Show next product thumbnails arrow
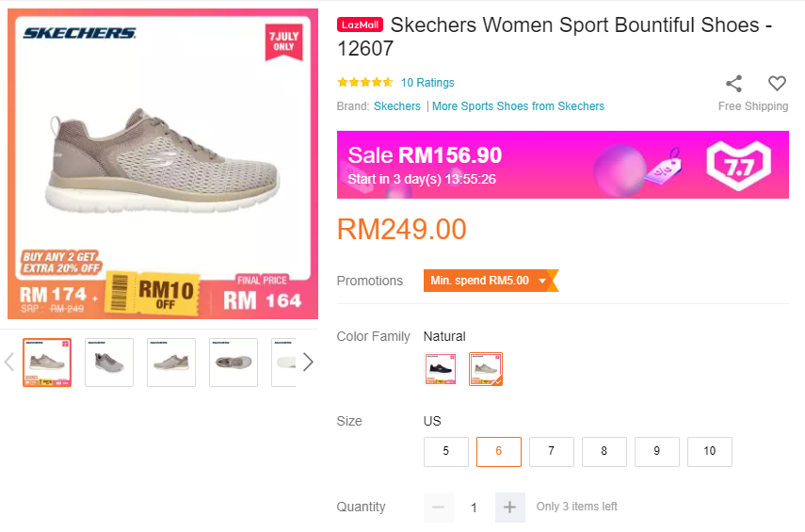This screenshot has width=805, height=532. point(308,363)
